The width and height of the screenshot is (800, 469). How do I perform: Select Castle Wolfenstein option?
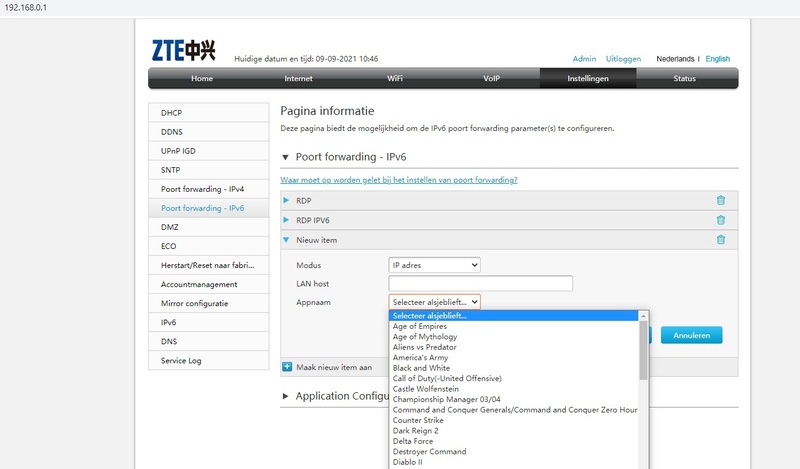point(514,389)
